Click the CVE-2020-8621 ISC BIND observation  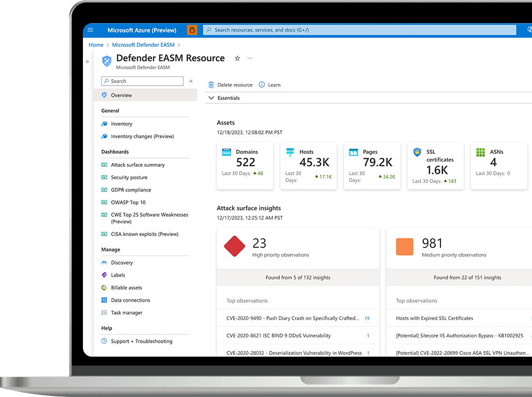pyautogui.click(x=278, y=336)
